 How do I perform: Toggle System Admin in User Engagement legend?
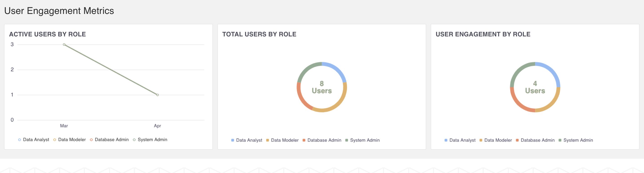point(576,140)
